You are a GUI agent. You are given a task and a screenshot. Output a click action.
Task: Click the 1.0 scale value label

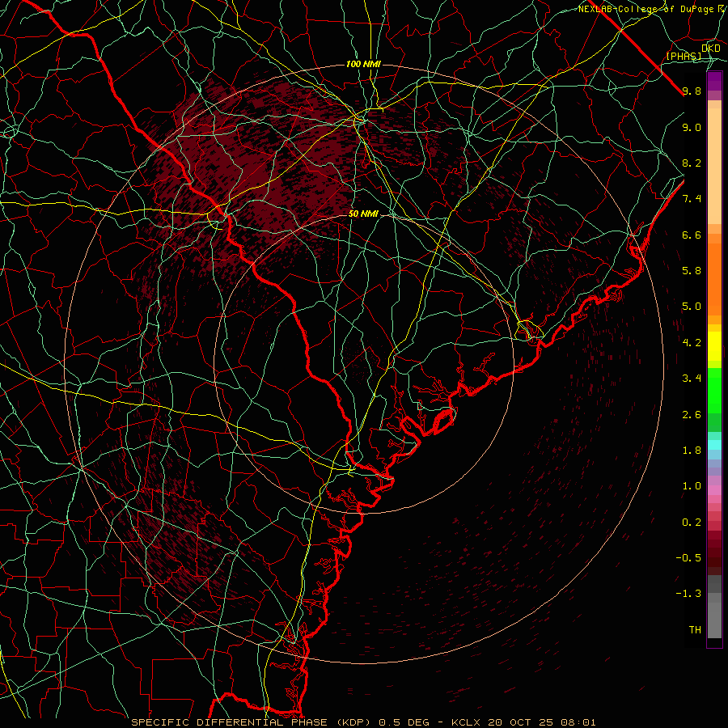(x=692, y=486)
